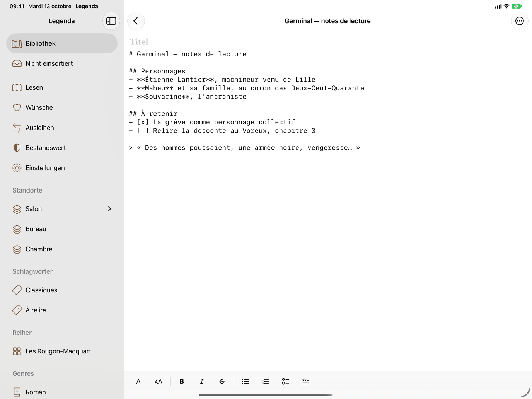This screenshot has height=399, width=532.
Task: Click the '# Germinal — notes de lecture' line
Action: 188,54
